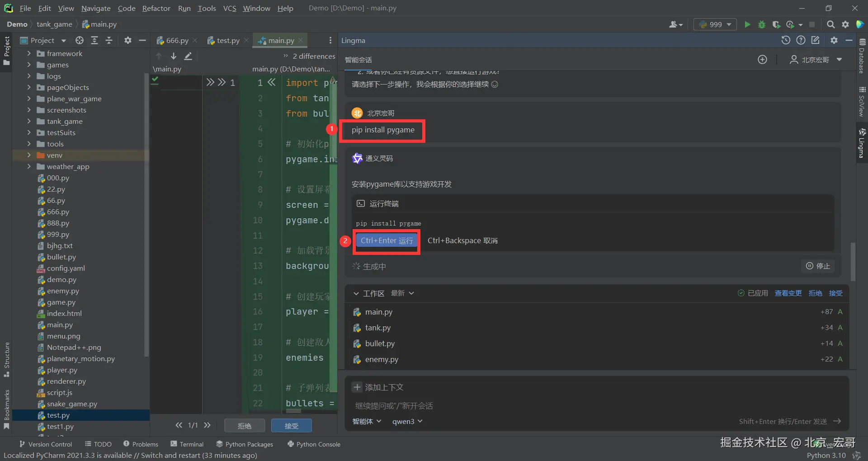Click Ctrl+Backspace 取消 to cancel command
Viewport: 868px width, 461px height.
click(462, 240)
